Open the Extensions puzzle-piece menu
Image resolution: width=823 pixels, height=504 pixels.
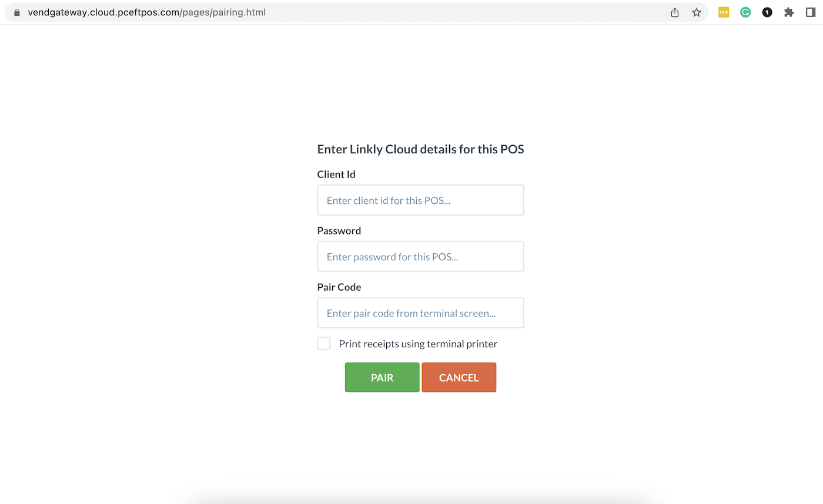pyautogui.click(x=789, y=12)
